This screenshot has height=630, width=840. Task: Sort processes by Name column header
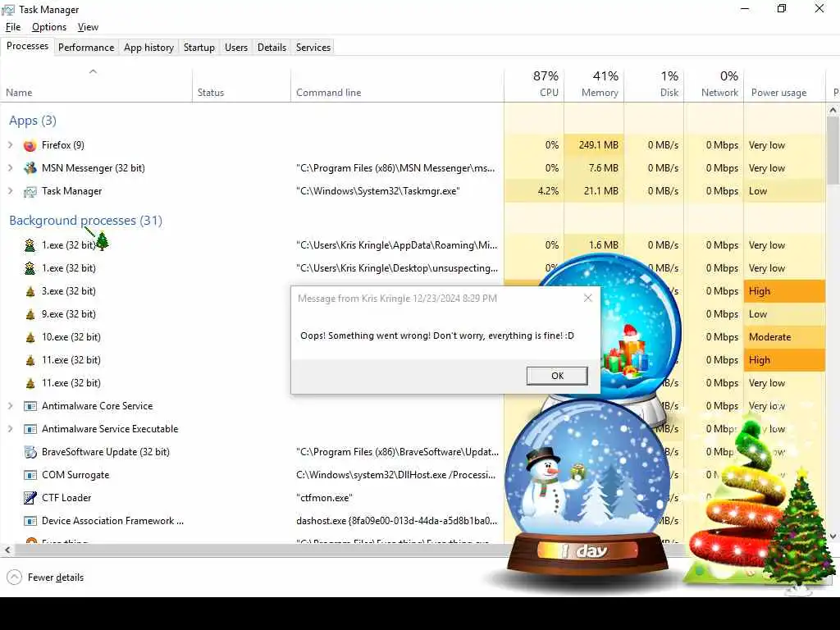(97, 84)
